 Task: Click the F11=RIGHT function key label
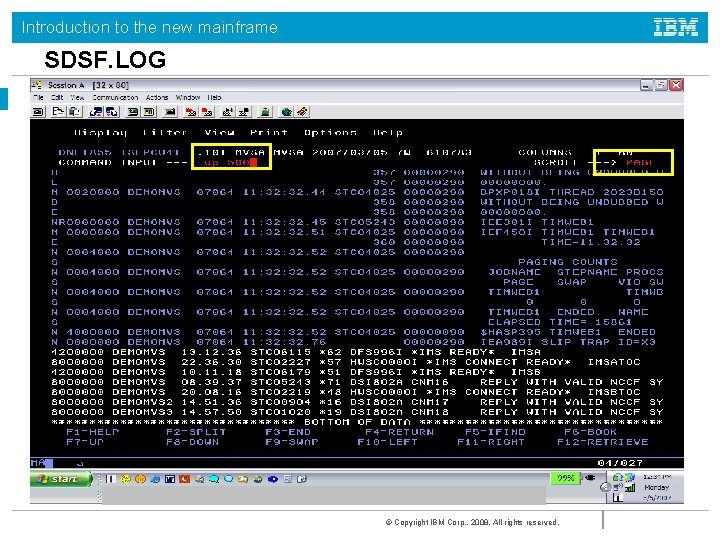pos(491,442)
